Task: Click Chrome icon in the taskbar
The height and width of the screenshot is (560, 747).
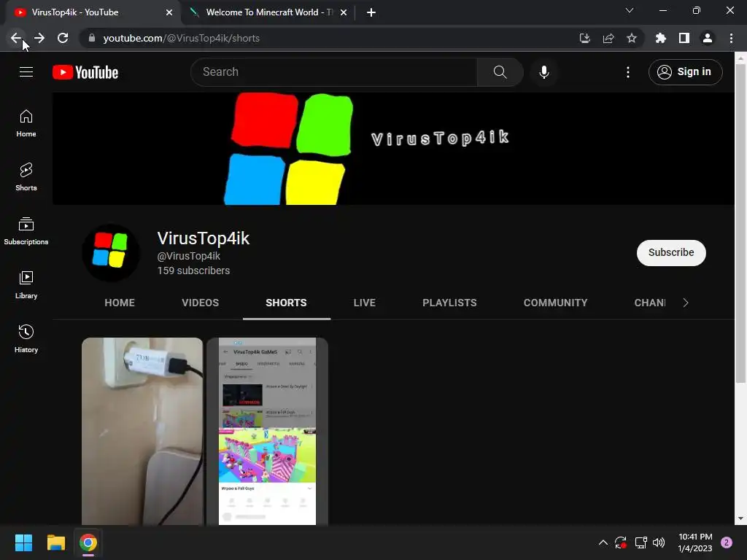Action: coord(88,542)
